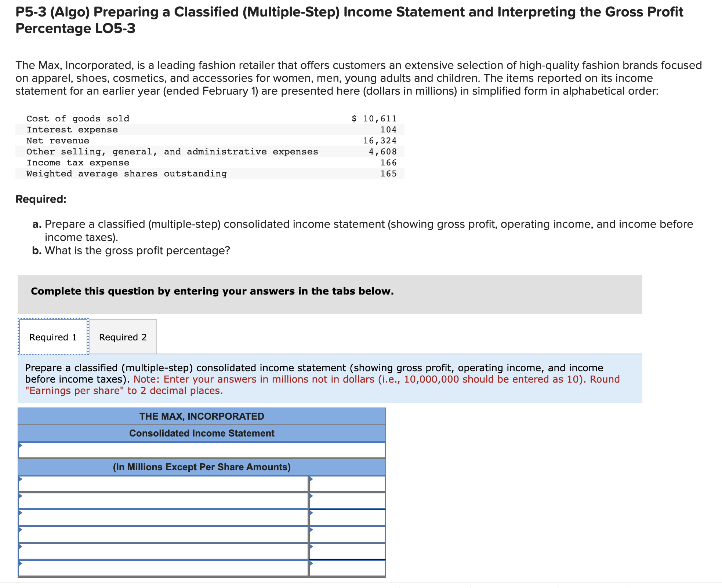
Task: Open fifth row account label dropdown
Action: pyautogui.click(x=163, y=551)
